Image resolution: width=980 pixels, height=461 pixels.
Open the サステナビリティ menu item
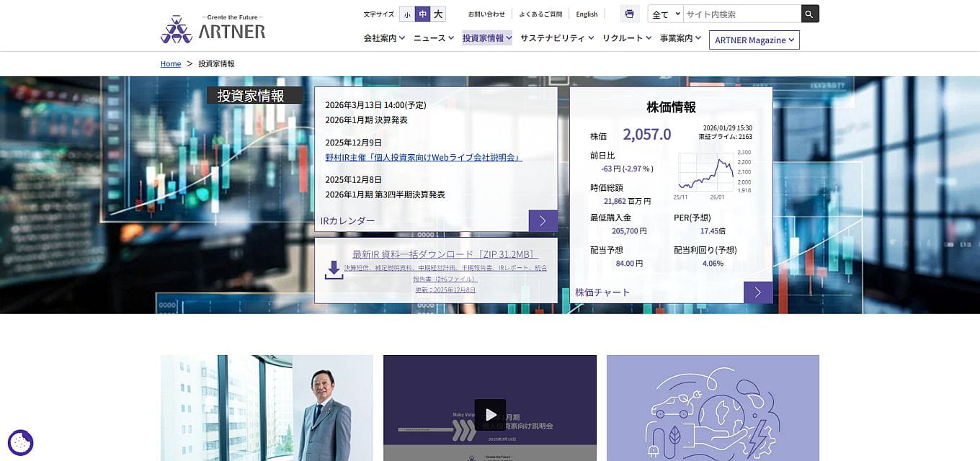click(x=555, y=39)
